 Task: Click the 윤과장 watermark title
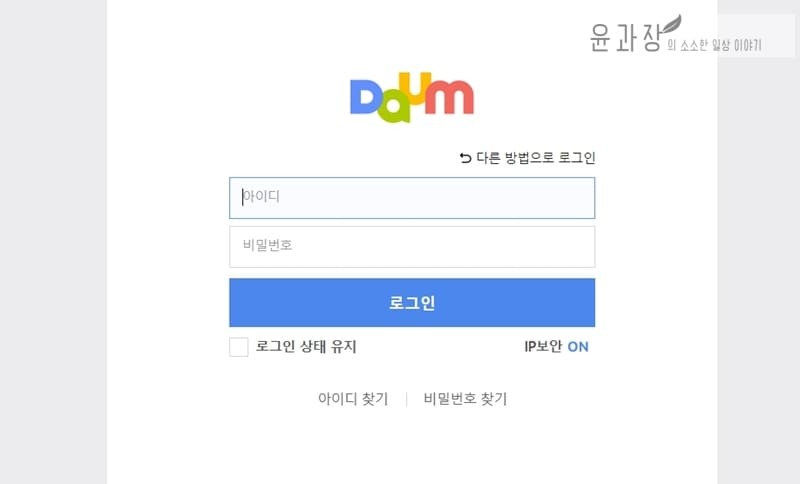point(626,37)
